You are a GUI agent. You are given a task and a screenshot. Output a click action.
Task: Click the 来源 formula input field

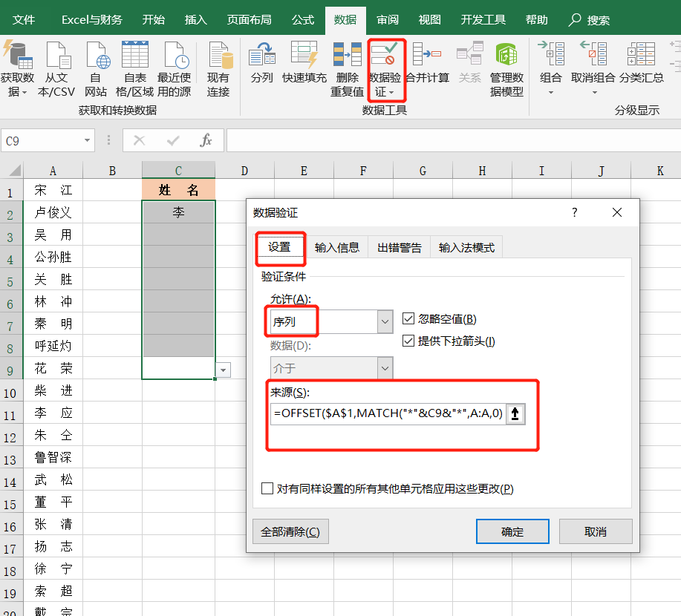[388, 413]
